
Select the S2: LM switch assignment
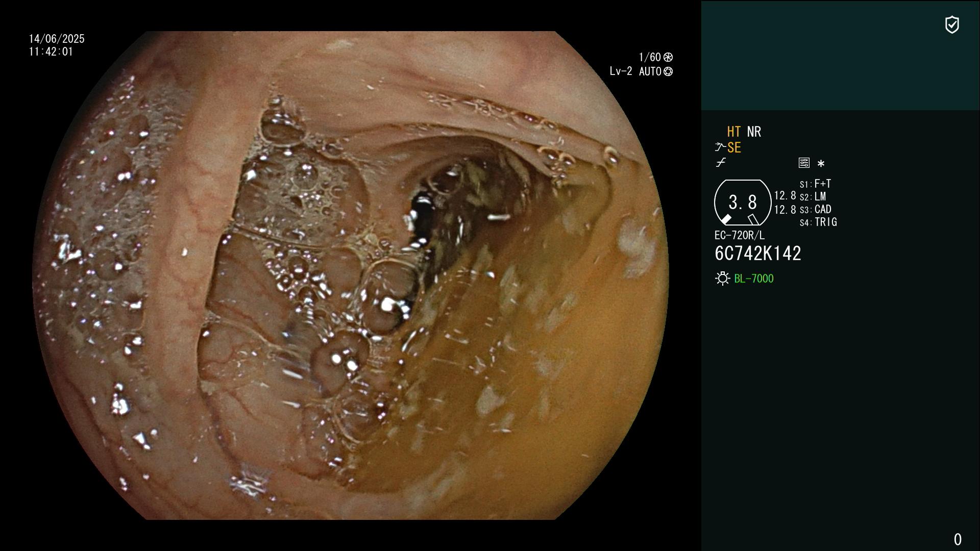pyautogui.click(x=813, y=196)
